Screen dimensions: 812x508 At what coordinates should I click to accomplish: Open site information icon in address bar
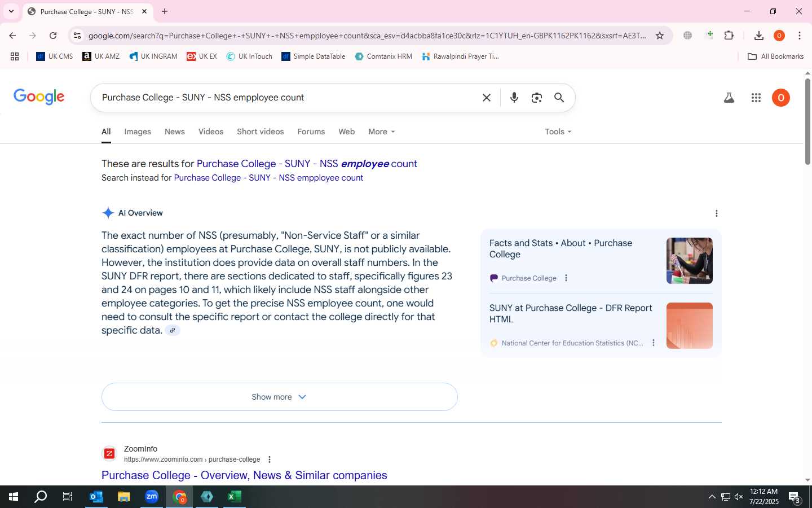(77, 36)
